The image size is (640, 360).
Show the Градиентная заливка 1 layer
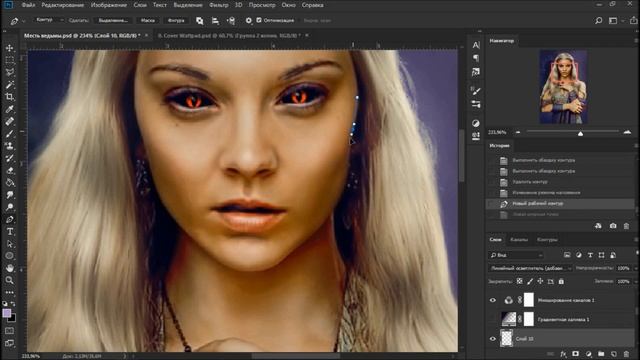[493, 319]
